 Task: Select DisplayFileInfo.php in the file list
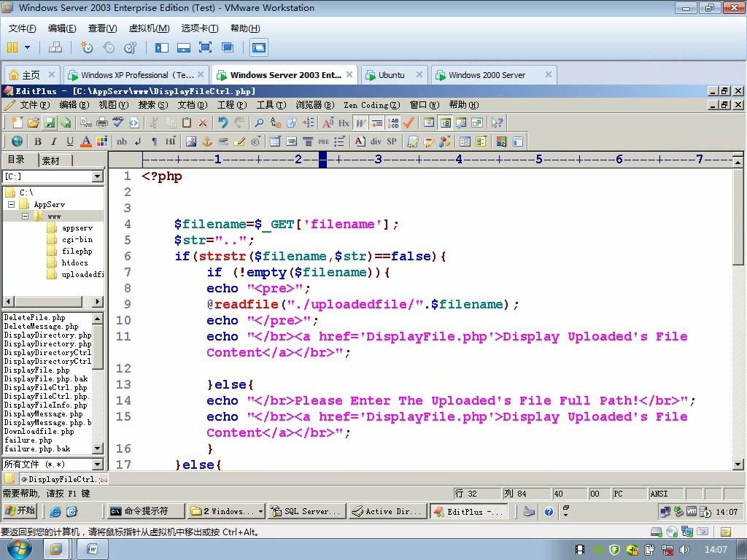click(46, 405)
